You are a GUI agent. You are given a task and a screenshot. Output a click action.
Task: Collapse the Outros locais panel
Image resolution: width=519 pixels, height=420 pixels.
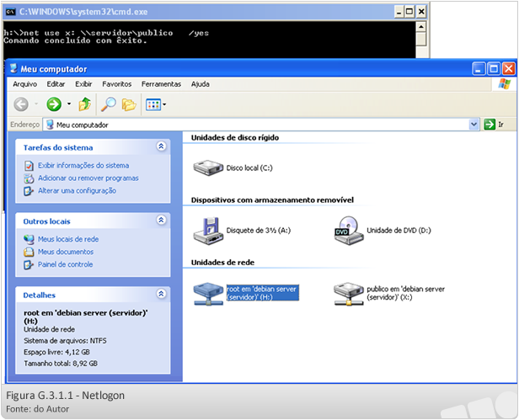[x=161, y=220]
